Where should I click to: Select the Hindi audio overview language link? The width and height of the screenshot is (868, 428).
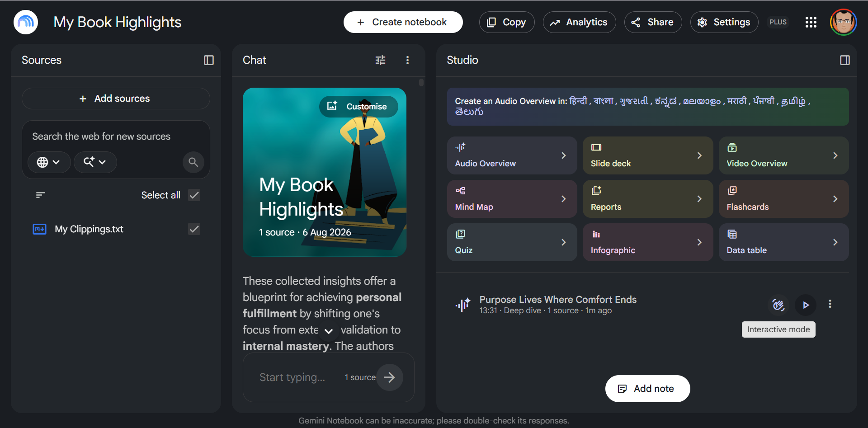578,101
